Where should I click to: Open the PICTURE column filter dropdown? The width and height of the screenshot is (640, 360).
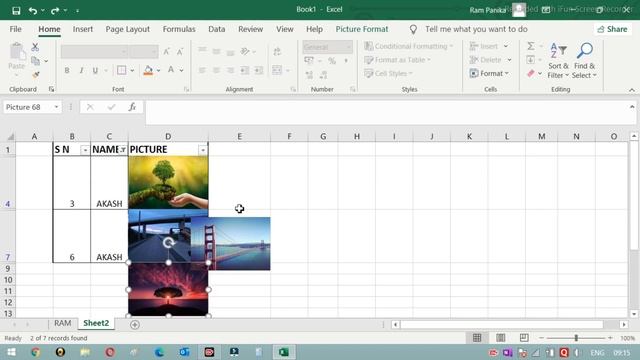tap(203, 150)
